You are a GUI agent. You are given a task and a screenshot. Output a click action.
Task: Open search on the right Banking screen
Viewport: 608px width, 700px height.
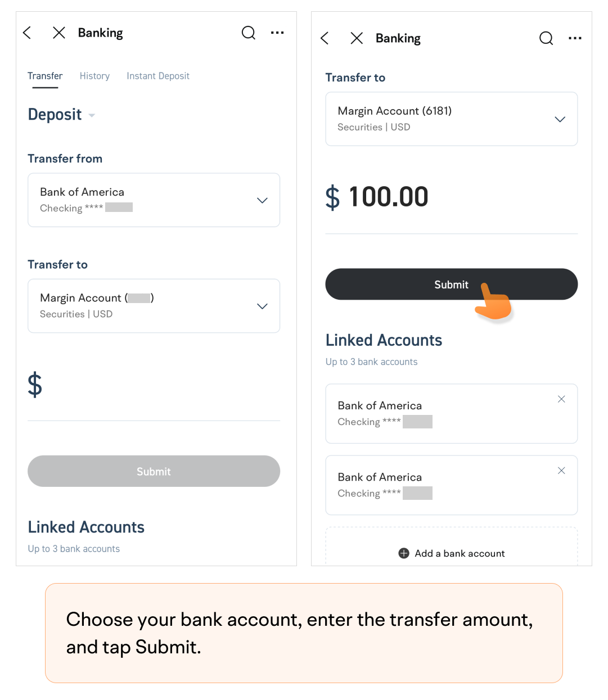tap(546, 38)
